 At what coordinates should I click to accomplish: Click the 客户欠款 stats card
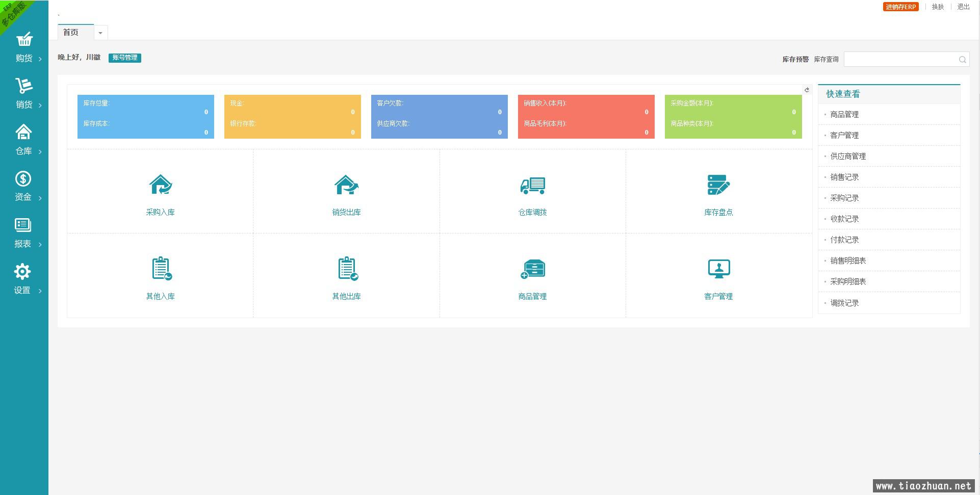(x=440, y=117)
